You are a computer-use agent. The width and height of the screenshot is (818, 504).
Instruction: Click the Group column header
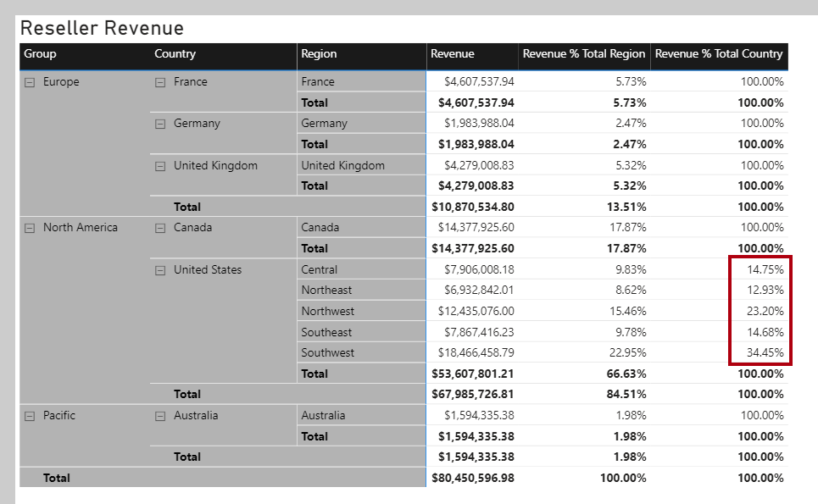point(40,54)
